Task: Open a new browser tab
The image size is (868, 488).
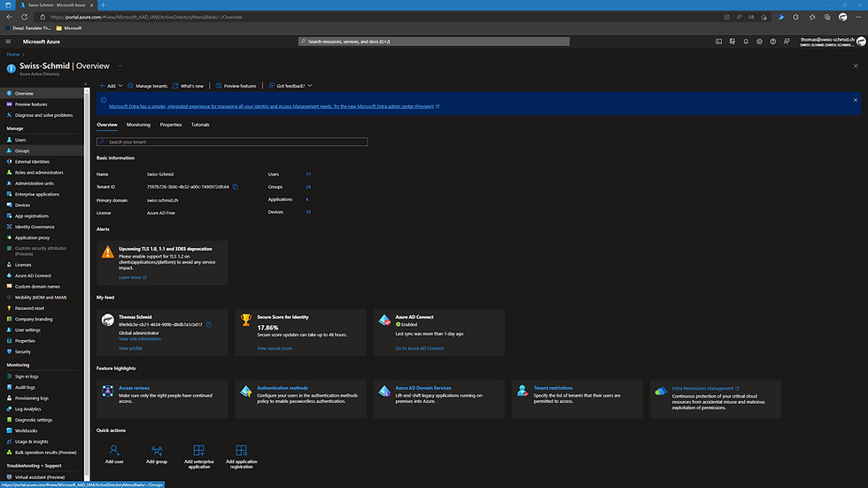Action: click(x=103, y=5)
